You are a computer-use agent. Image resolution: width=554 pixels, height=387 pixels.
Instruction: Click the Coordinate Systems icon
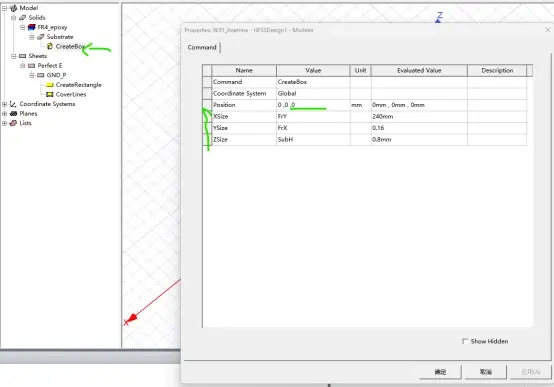coord(13,104)
